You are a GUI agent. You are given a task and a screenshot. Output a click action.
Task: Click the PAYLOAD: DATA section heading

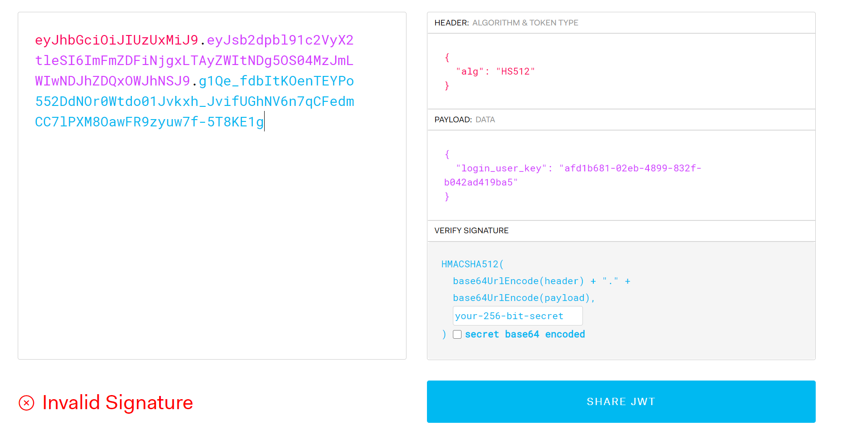[x=464, y=120]
